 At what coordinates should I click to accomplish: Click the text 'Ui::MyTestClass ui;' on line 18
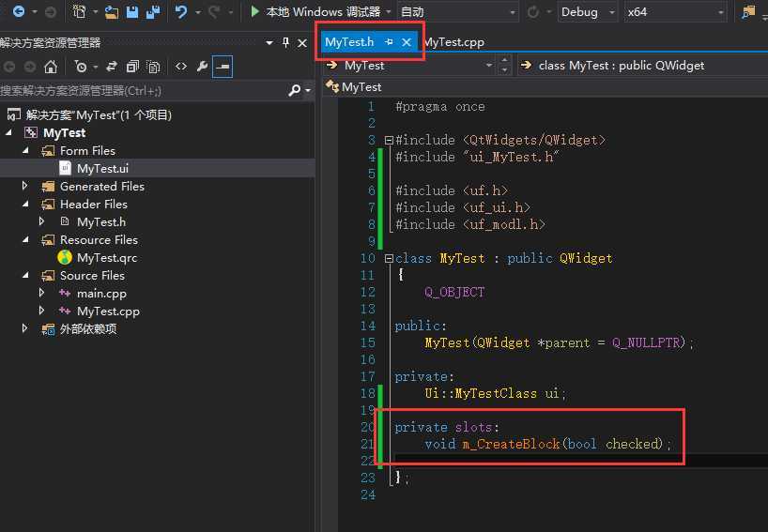coord(495,393)
